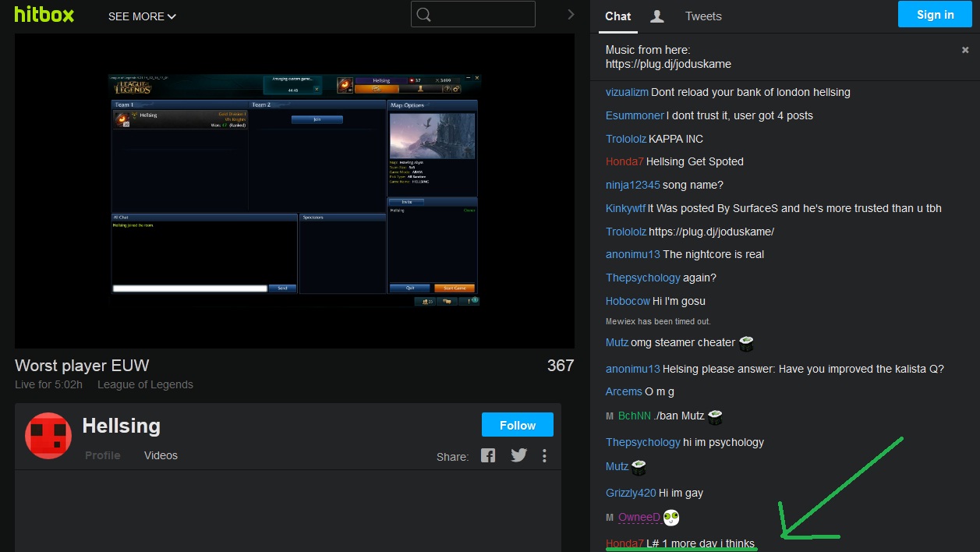Image resolution: width=980 pixels, height=552 pixels.
Task: Click the stream video player
Action: tap(295, 191)
